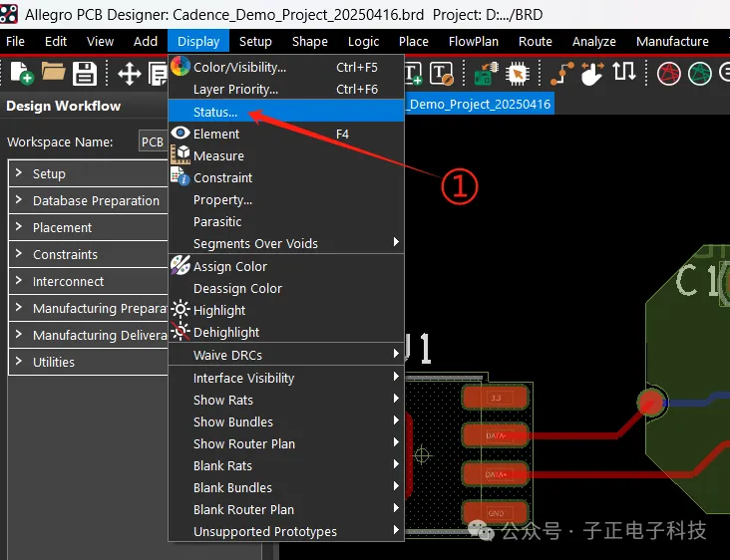Open the Edit menu
The width and height of the screenshot is (730, 560).
click(56, 42)
